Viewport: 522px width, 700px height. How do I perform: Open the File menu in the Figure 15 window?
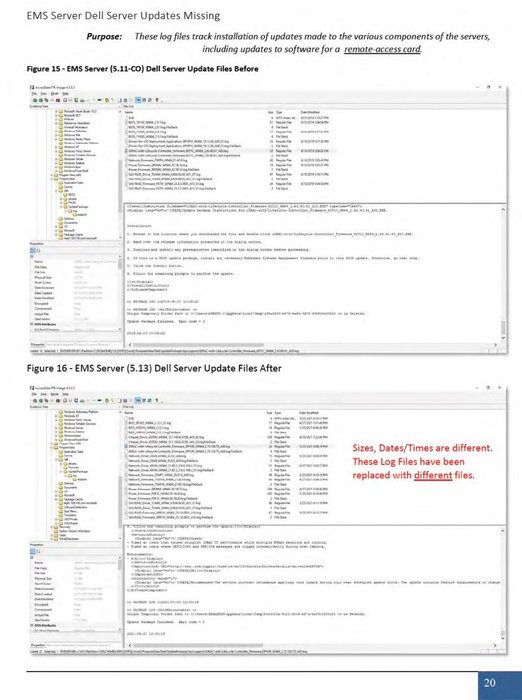(34, 94)
